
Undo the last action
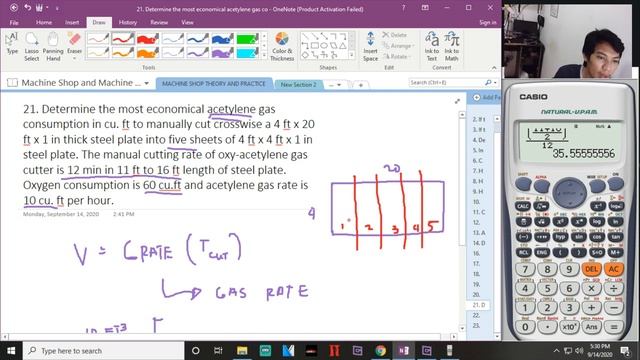(x=28, y=8)
